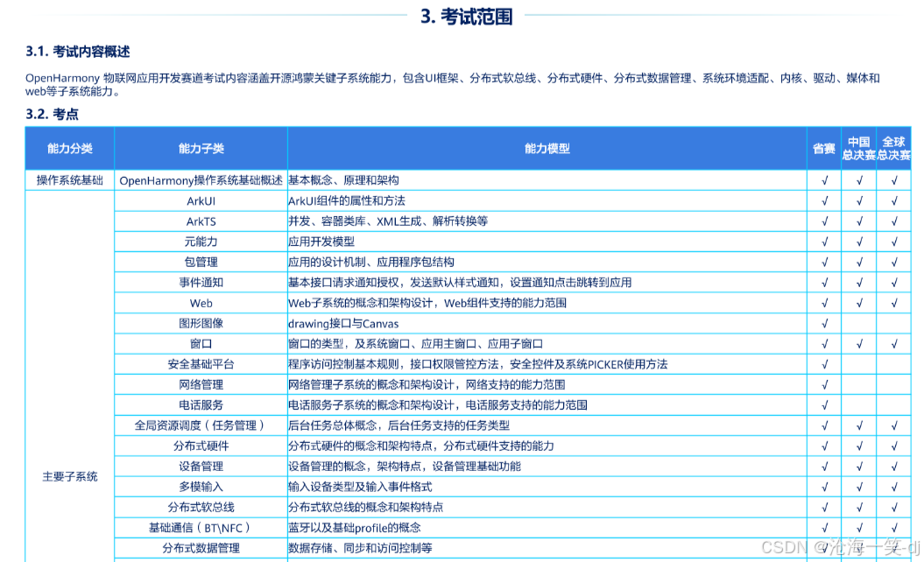
Task: Click the '事件通知' cell
Action: [201, 282]
